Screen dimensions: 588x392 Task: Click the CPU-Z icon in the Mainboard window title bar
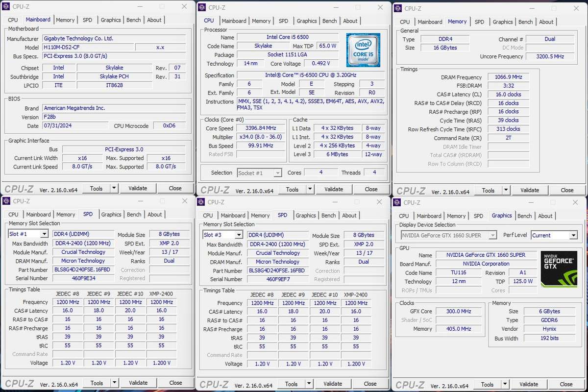(x=5, y=6)
